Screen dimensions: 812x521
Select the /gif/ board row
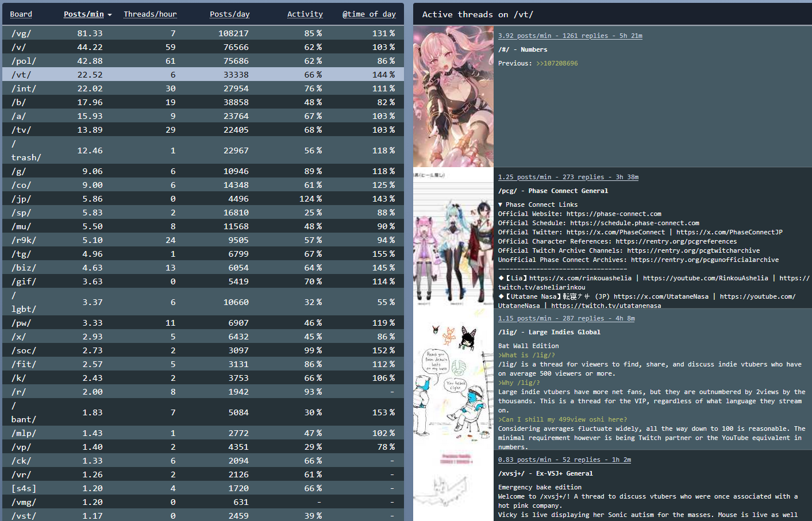203,281
